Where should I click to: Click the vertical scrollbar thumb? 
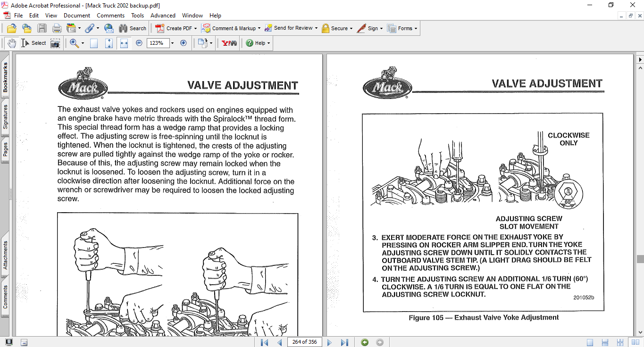tap(640, 259)
